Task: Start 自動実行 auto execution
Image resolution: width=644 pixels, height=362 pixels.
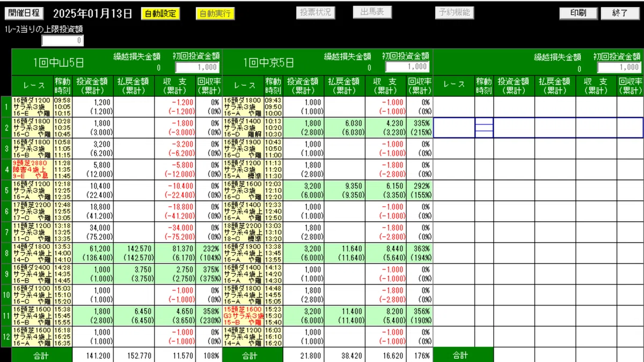Action: (215, 13)
